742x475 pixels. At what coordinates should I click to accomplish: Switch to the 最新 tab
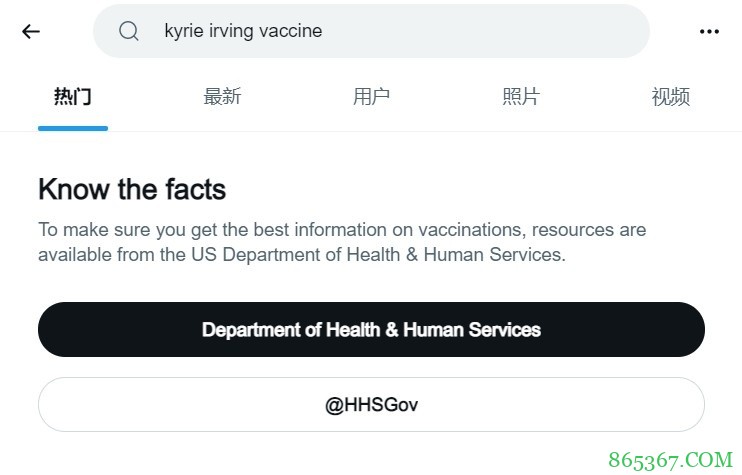point(222,97)
